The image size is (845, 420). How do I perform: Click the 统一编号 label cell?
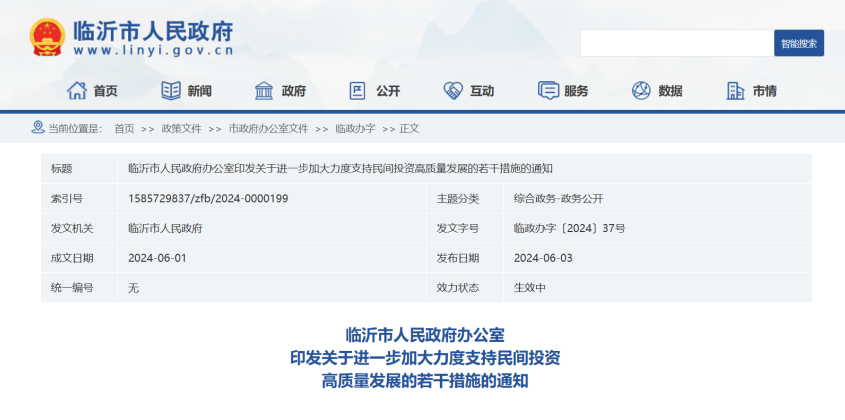pyautogui.click(x=79, y=287)
